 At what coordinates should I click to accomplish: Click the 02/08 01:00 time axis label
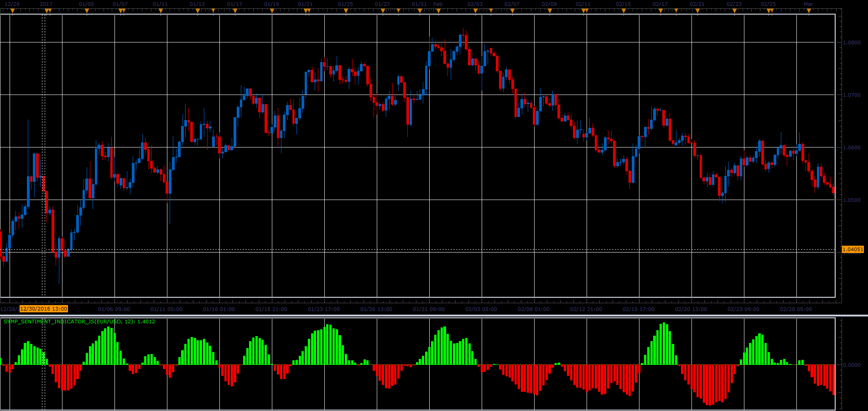point(534,309)
